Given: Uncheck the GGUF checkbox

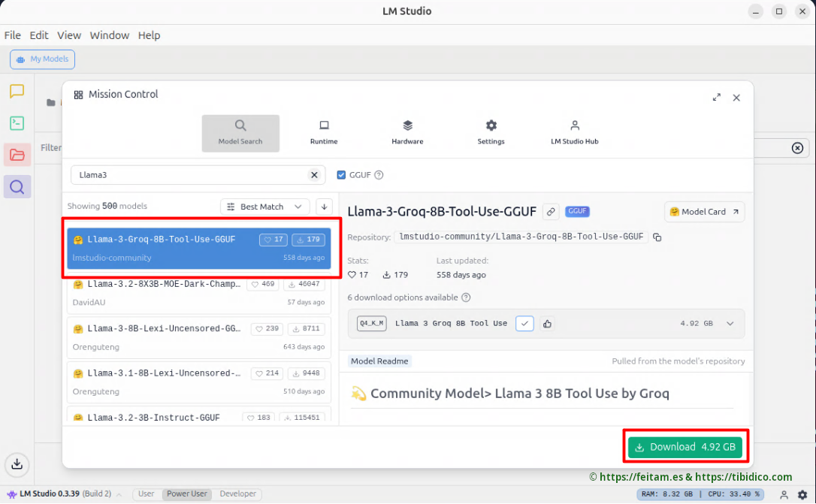Looking at the screenshot, I should [x=342, y=175].
